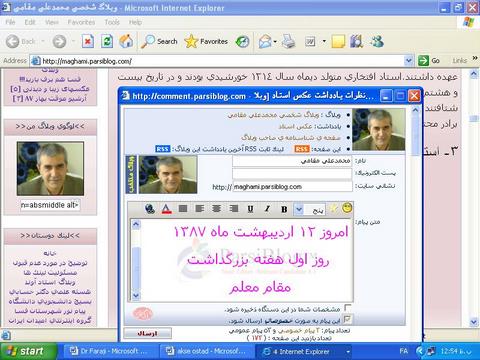This screenshot has height=360, width=480.
Task: Open the smiley emoticon picker
Action: click(347, 208)
